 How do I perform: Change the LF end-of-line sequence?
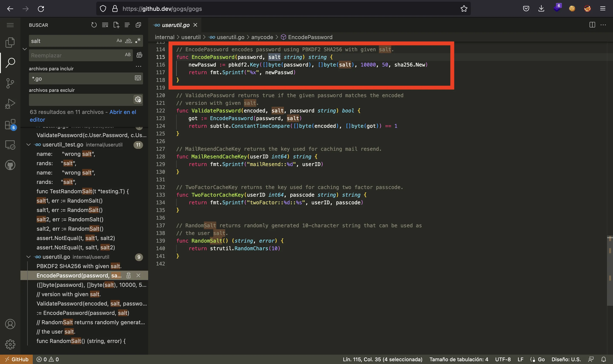pos(520,359)
